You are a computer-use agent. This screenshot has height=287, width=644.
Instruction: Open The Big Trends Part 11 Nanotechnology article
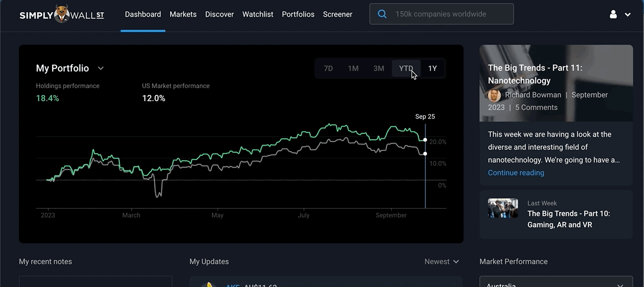point(535,74)
